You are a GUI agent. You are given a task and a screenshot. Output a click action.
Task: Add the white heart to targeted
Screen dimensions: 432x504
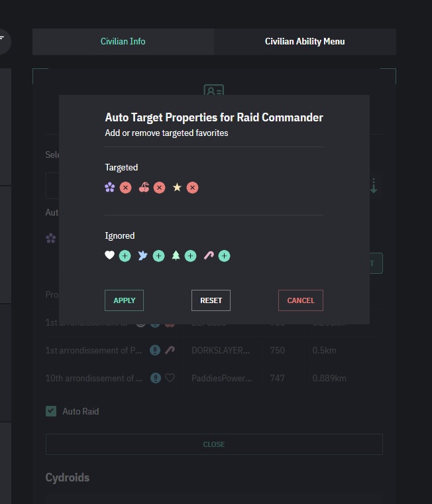[x=125, y=255]
